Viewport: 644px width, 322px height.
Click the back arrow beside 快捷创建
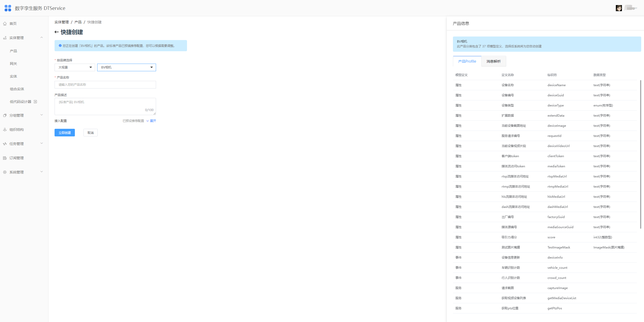click(57, 32)
